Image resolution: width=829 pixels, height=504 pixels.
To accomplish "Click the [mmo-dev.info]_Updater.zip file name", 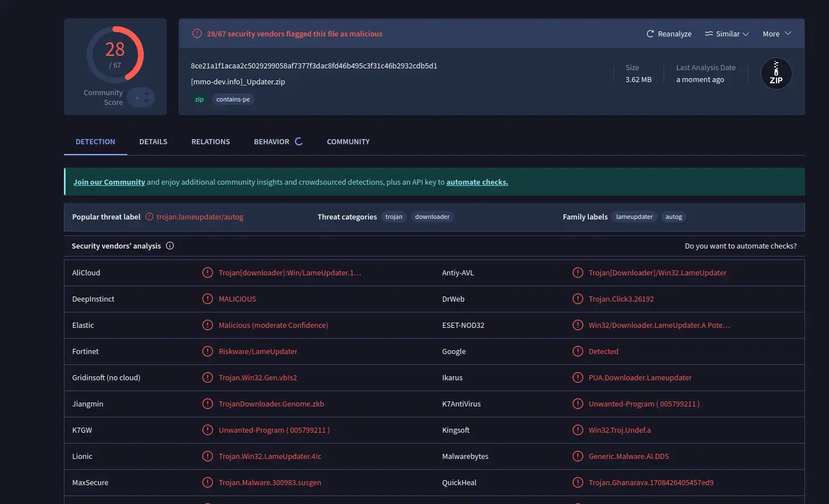I will (x=238, y=82).
